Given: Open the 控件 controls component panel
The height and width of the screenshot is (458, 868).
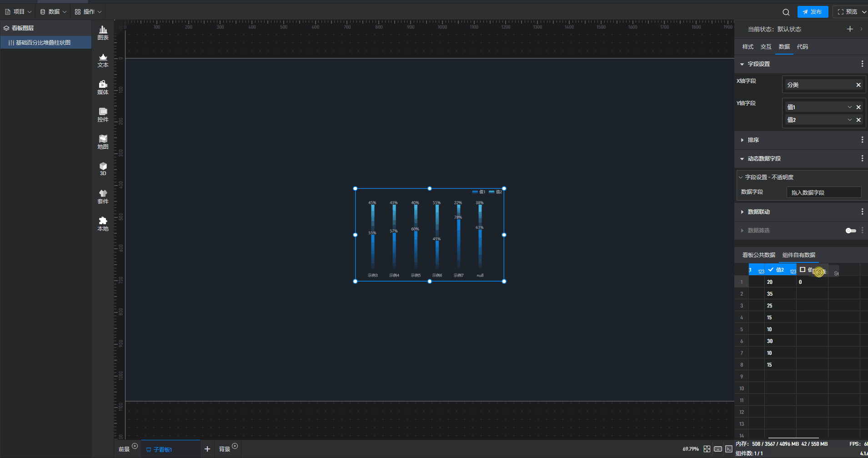Looking at the screenshot, I should coord(103,115).
